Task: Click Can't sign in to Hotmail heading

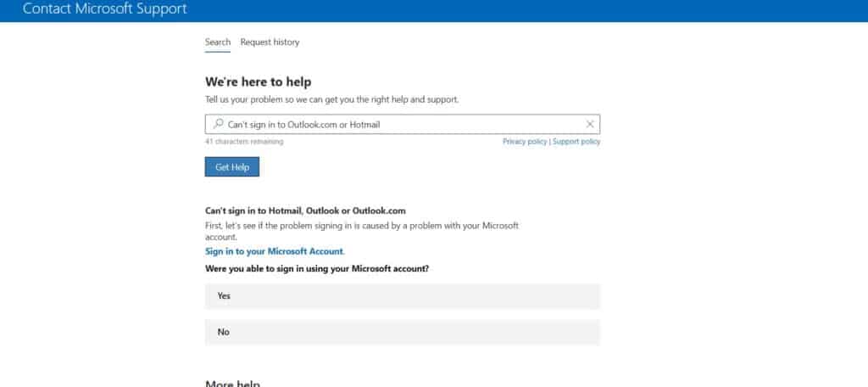Action: [x=305, y=210]
